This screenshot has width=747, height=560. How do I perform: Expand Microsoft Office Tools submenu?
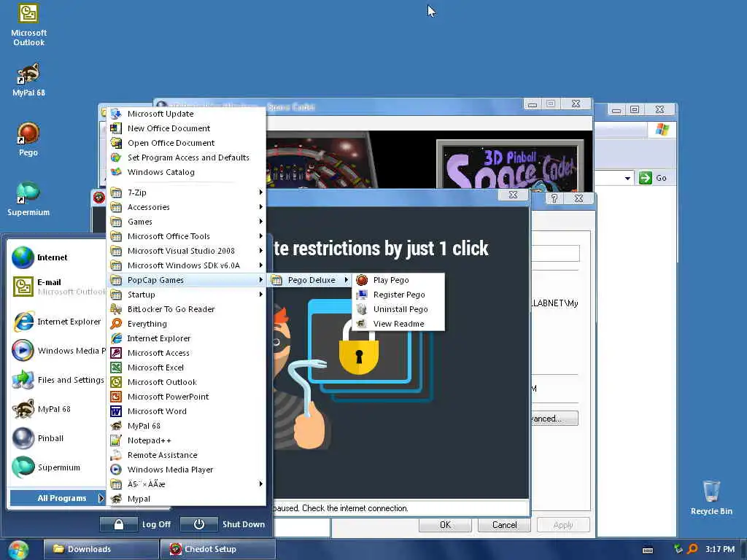(186, 236)
